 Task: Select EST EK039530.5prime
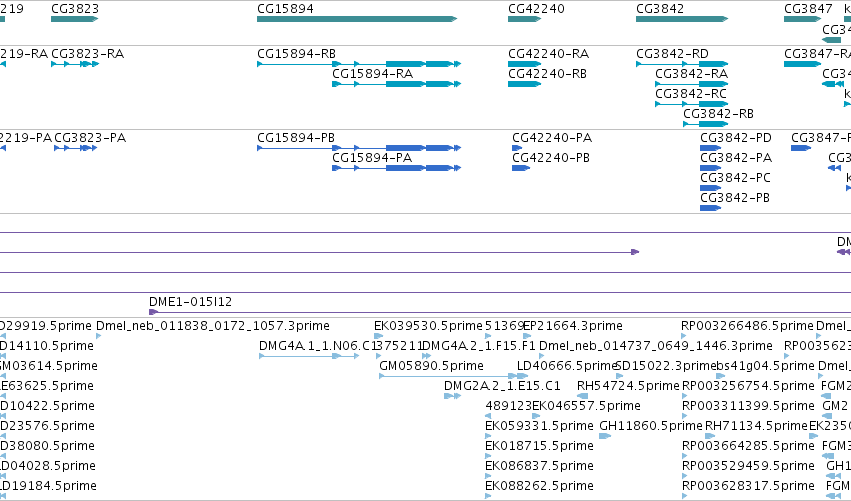point(377,336)
